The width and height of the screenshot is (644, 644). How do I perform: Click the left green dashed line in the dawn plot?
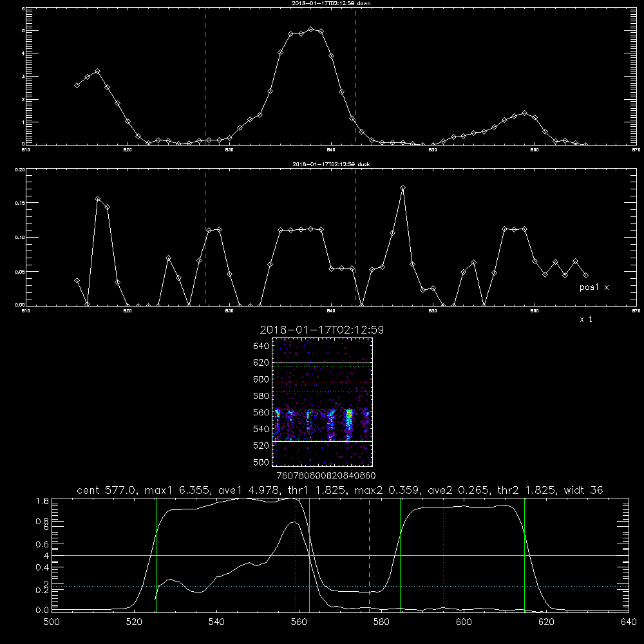pyautogui.click(x=205, y=76)
